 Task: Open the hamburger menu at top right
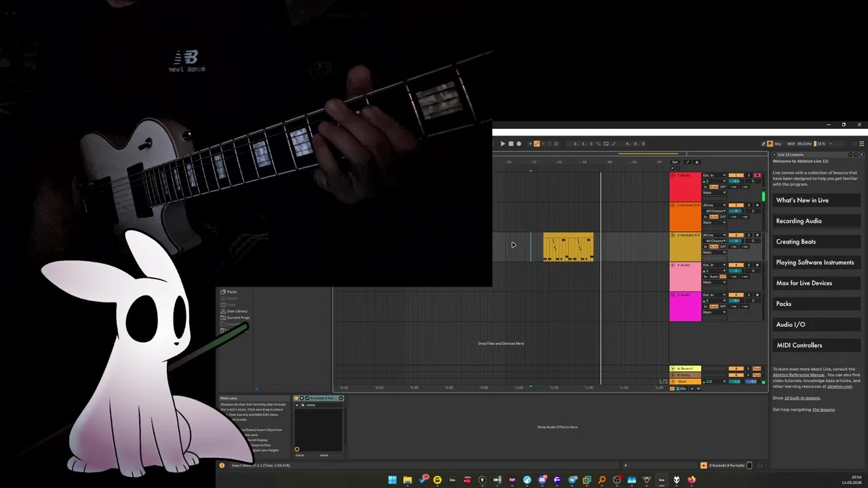[862, 144]
